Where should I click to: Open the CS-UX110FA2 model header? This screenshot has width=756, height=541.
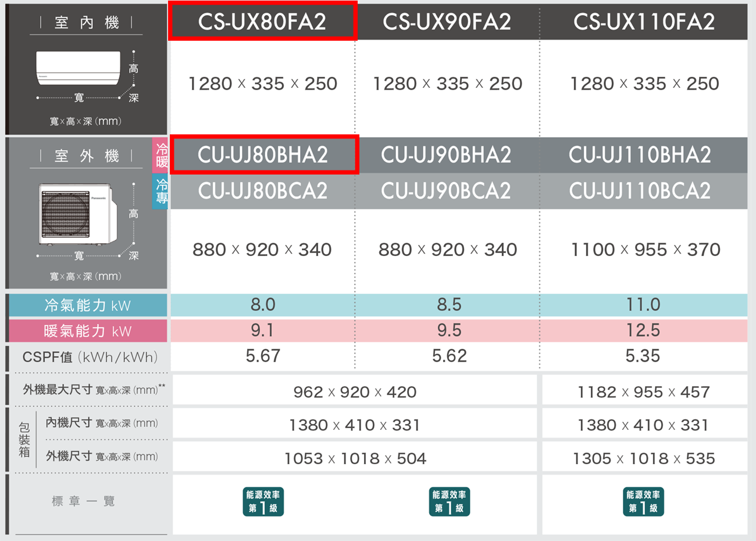(644, 22)
